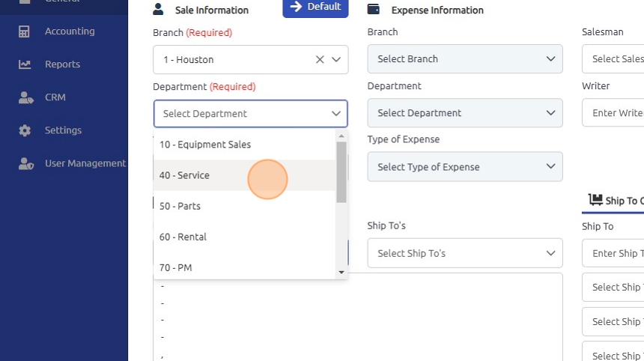Click the Enter Writer input field
Screen dimensions: 644x361
coord(614,113)
